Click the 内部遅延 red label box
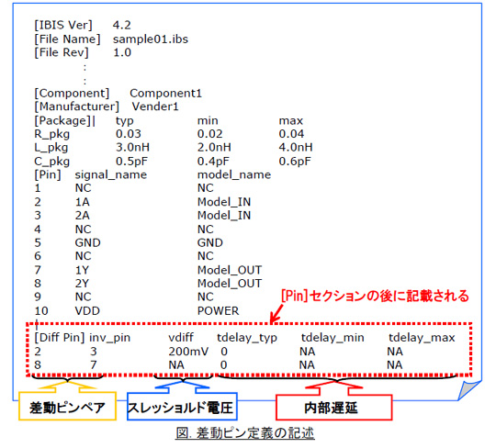The height and width of the screenshot is (448, 496). (x=334, y=408)
